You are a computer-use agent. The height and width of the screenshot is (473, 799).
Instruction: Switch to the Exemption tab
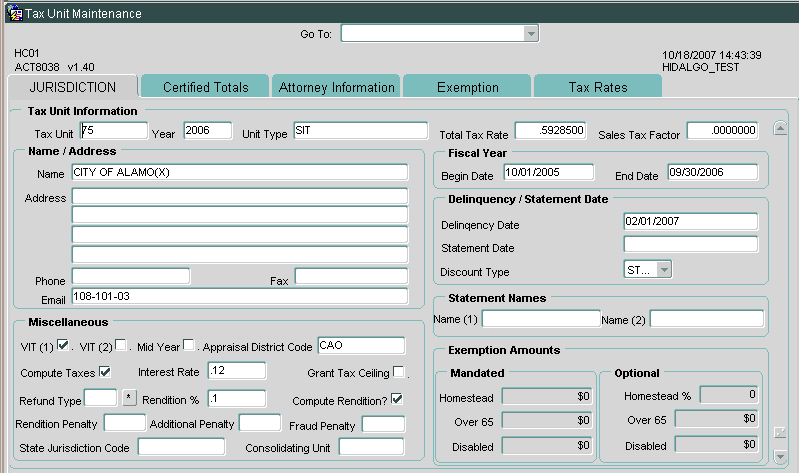(467, 87)
